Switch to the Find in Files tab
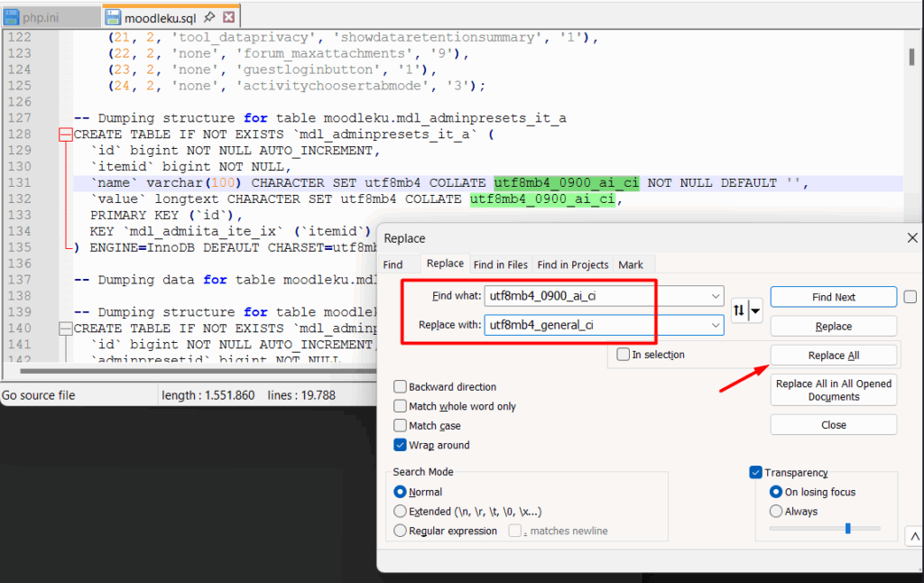Viewport: 924px width, 583px height. click(500, 264)
